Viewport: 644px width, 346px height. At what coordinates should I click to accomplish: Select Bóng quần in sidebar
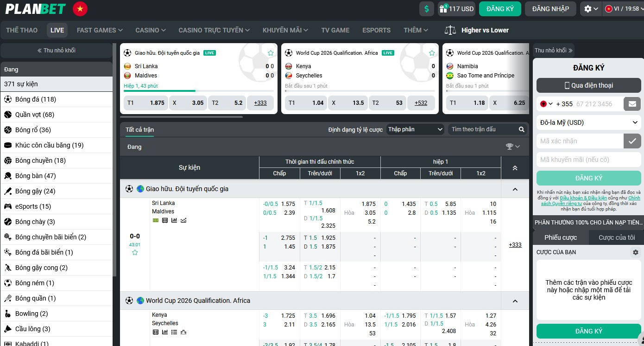[57, 298]
